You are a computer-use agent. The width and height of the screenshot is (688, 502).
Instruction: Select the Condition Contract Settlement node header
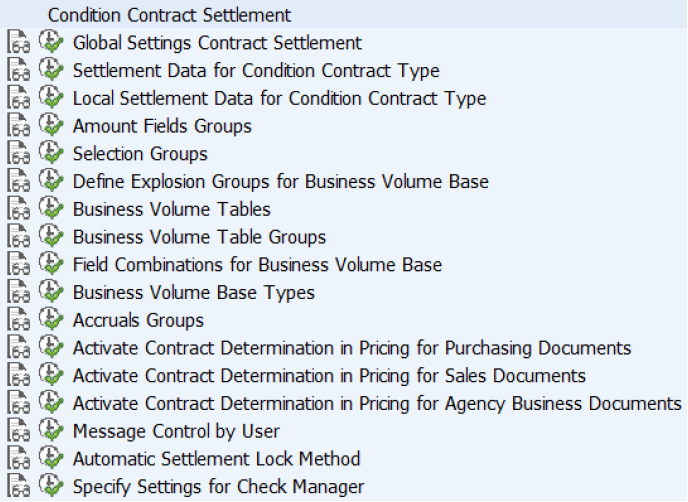click(x=169, y=15)
